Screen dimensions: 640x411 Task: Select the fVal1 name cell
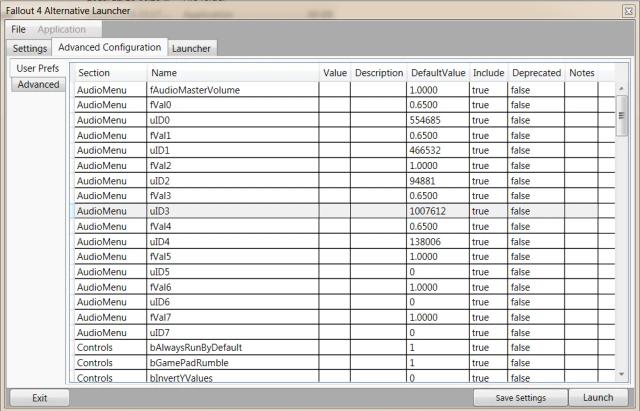[233, 136]
